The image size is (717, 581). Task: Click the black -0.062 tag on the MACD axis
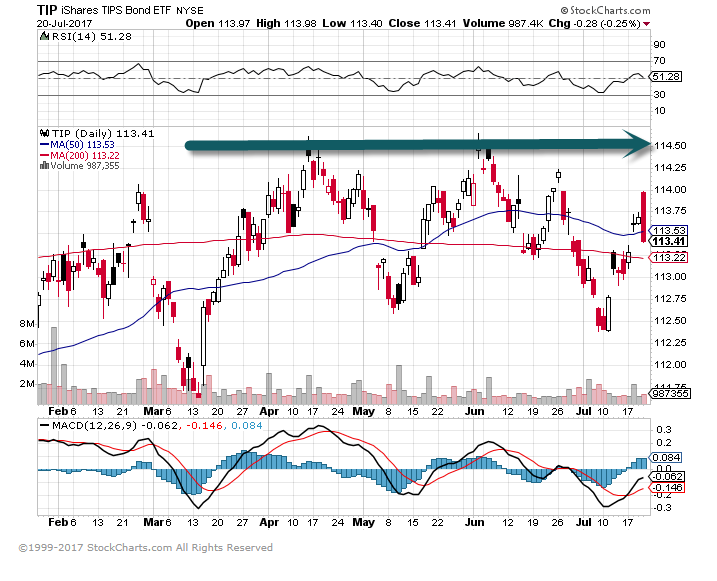pyautogui.click(x=668, y=477)
